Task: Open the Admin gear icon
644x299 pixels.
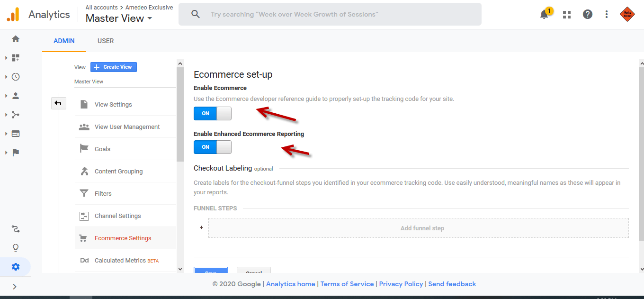Action: [x=15, y=266]
